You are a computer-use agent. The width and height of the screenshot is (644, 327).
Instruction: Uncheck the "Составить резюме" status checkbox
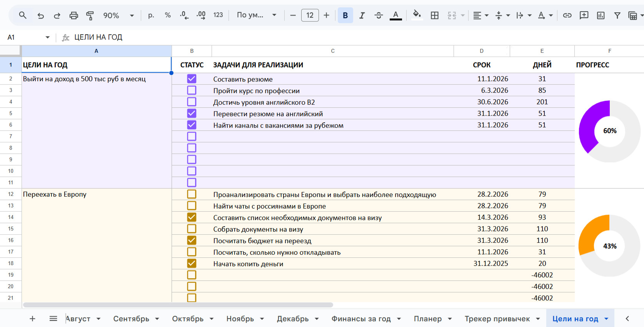[192, 79]
